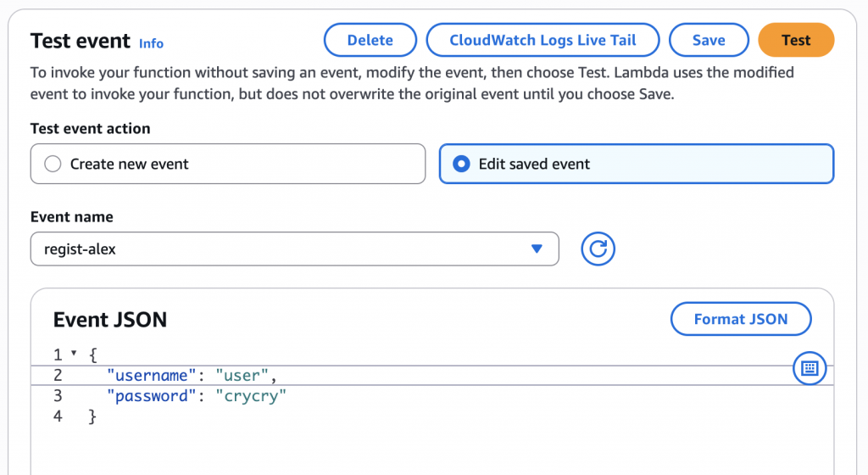Open the keyboard shortcuts icon in editor
Viewport: 868px width, 475px height.
809,368
